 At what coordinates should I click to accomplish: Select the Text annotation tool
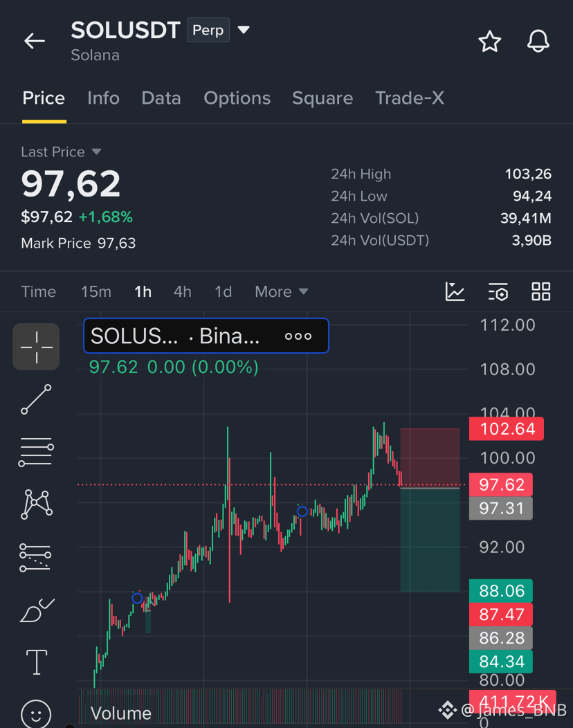tap(36, 662)
